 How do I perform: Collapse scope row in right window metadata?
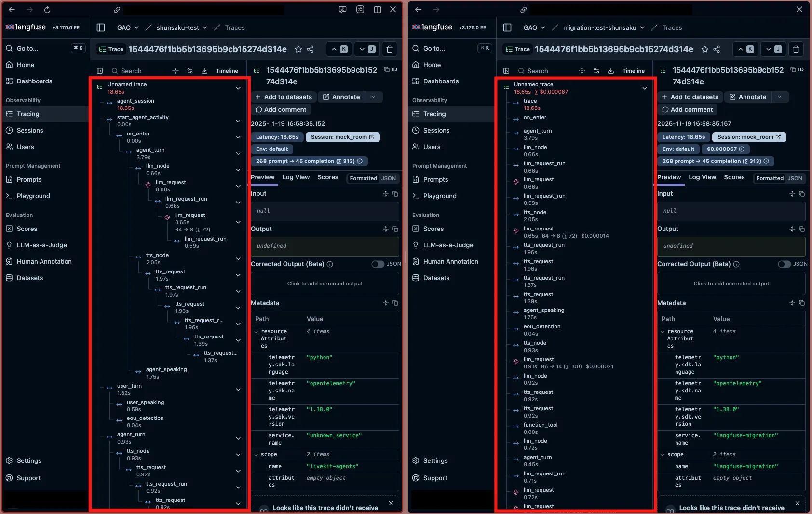(x=663, y=455)
